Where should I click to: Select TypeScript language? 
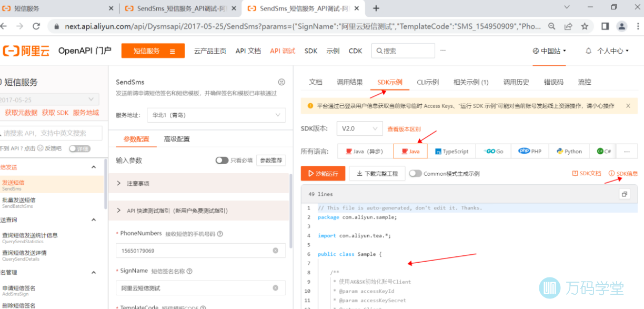coord(451,151)
